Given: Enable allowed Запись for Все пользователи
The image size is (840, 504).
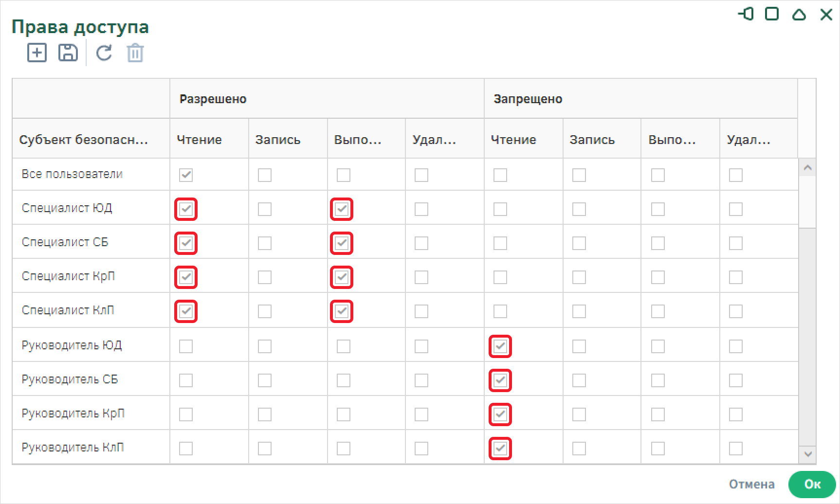Looking at the screenshot, I should coord(265,175).
